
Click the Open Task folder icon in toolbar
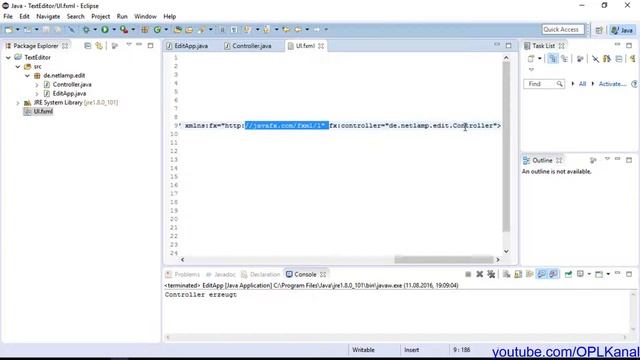point(189,29)
